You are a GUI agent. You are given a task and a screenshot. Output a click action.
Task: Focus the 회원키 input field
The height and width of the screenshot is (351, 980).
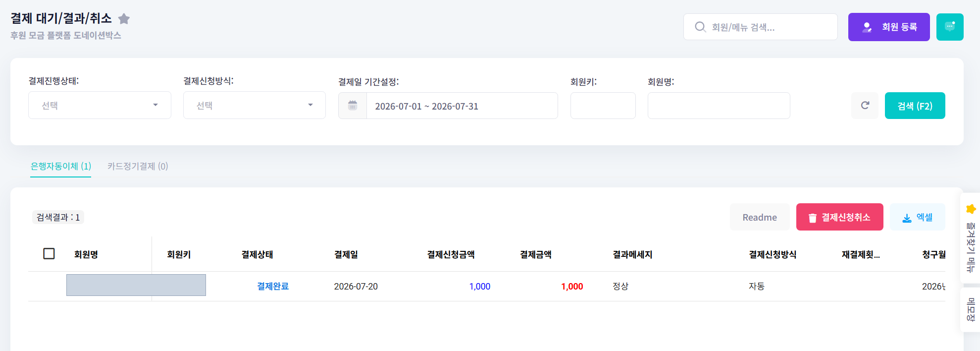click(x=603, y=106)
